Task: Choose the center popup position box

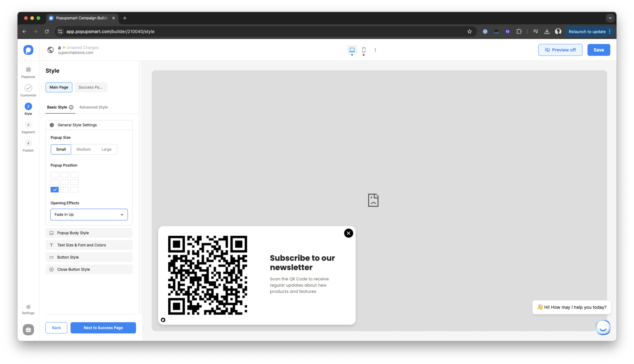Action: pos(64,182)
